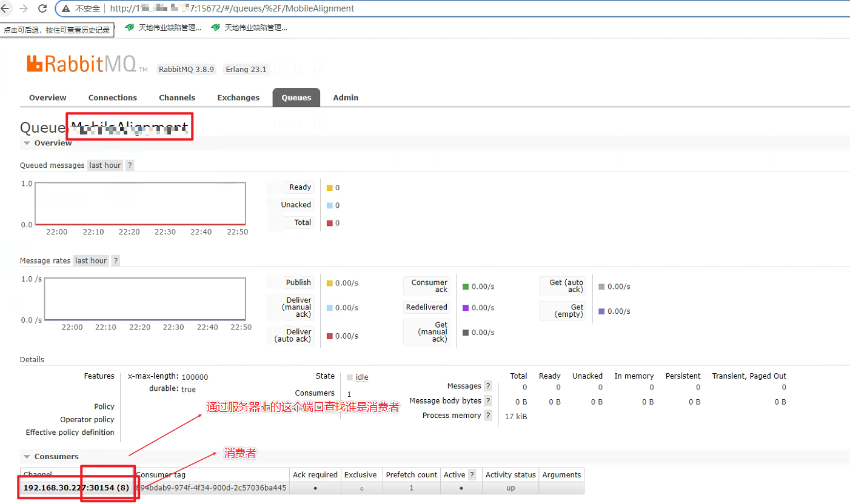850x504 pixels.
Task: Click the browser address bar URL
Action: click(232, 9)
